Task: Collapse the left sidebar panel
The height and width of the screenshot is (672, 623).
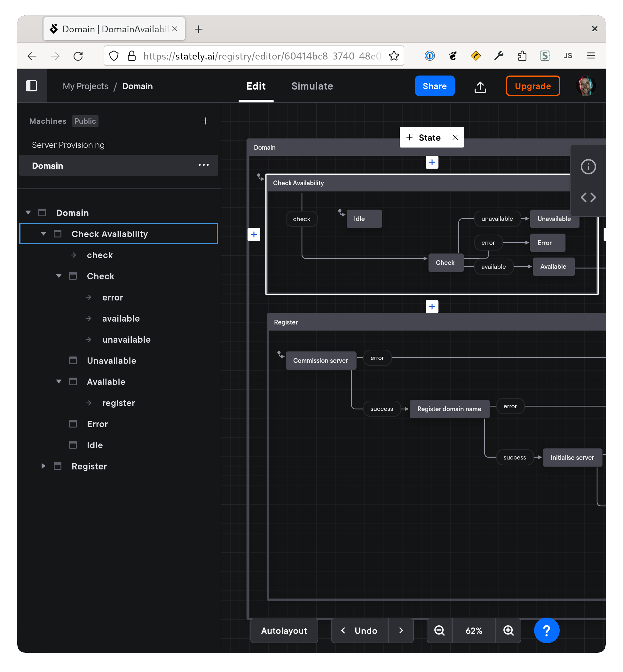Action: 32,86
